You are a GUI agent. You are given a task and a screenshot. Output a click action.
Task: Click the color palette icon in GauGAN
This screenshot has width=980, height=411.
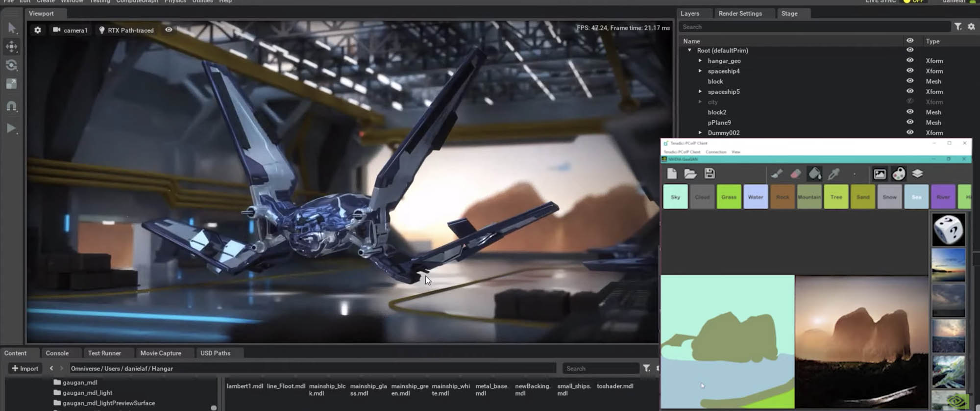click(899, 174)
